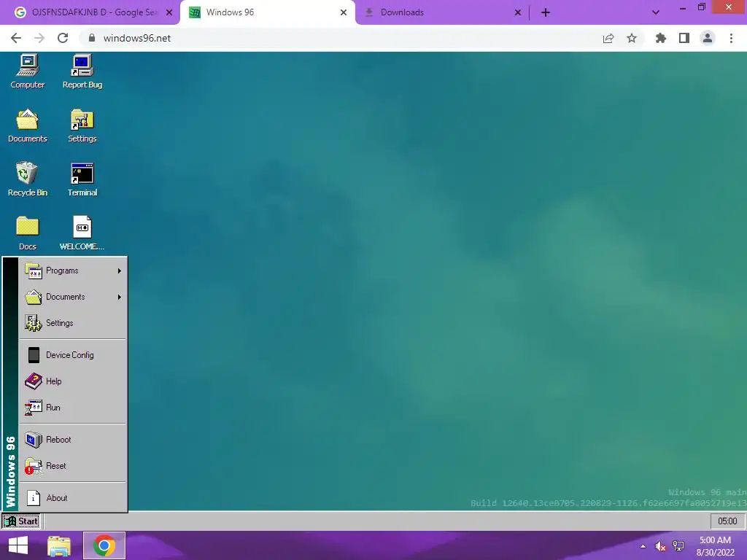Viewport: 747px width, 560px height.
Task: Open the WELCOME markdown file icon
Action: (82, 233)
